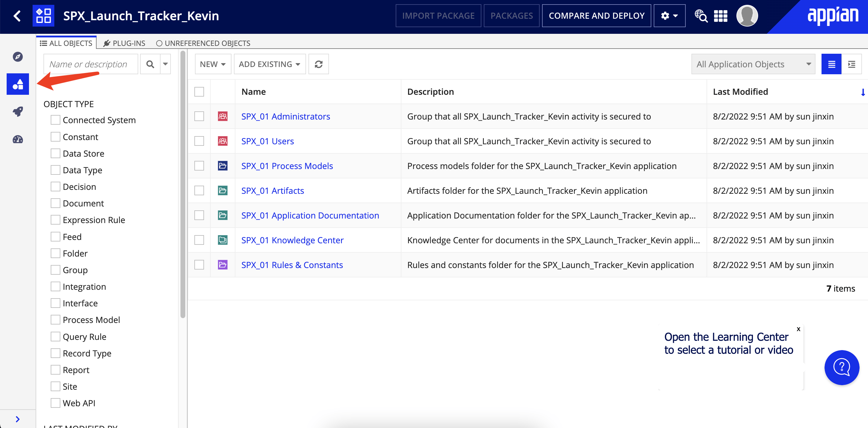Open SPX_01 Knowledge Center link
Screen dimensions: 868x428
[292, 240]
